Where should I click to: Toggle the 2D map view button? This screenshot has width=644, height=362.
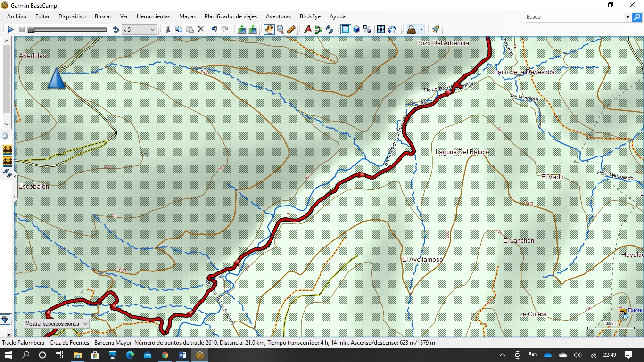pyautogui.click(x=346, y=29)
